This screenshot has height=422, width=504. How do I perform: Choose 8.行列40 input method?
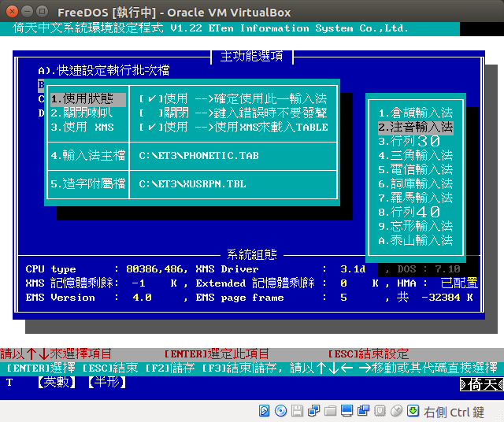(x=409, y=212)
